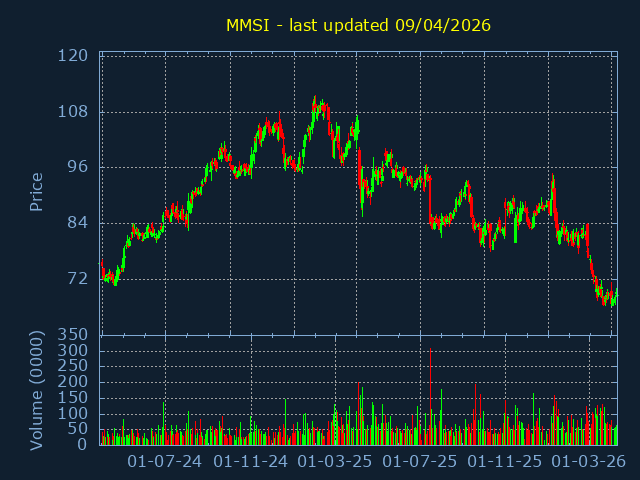Click the tallest red volume spike bar
The image size is (640, 480).
430,395
